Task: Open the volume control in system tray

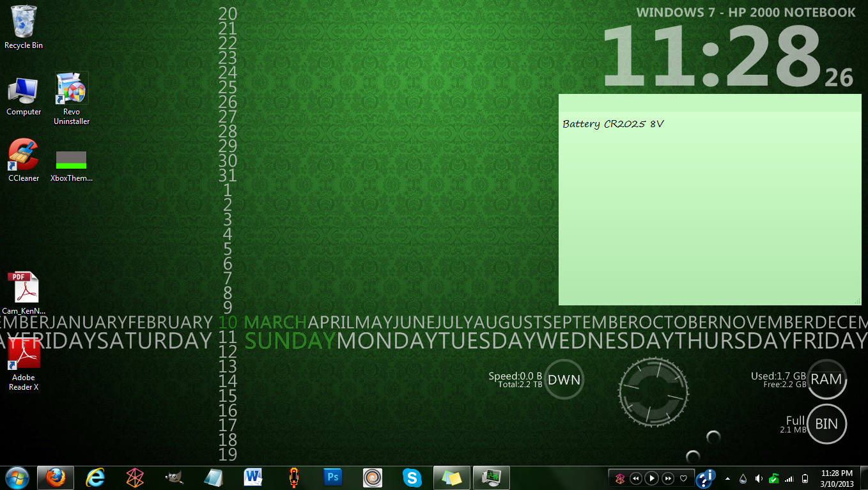Action: [x=759, y=478]
